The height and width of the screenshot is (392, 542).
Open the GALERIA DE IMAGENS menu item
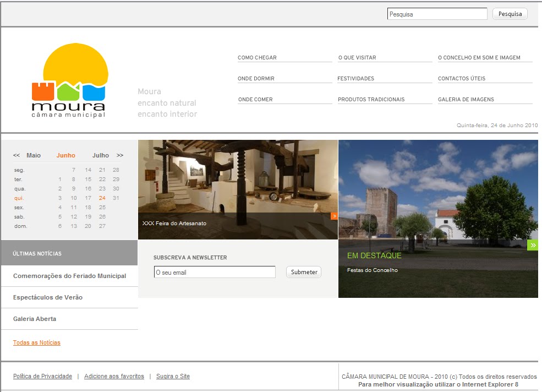pyautogui.click(x=466, y=99)
